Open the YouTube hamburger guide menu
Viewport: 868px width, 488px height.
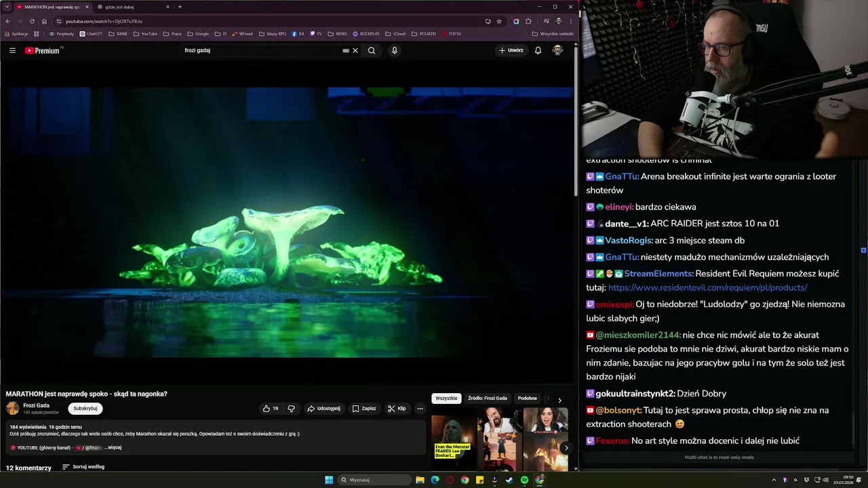(12, 50)
